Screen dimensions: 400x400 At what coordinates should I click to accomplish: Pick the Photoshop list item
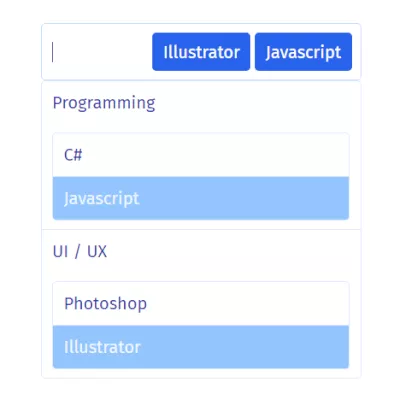click(x=201, y=304)
